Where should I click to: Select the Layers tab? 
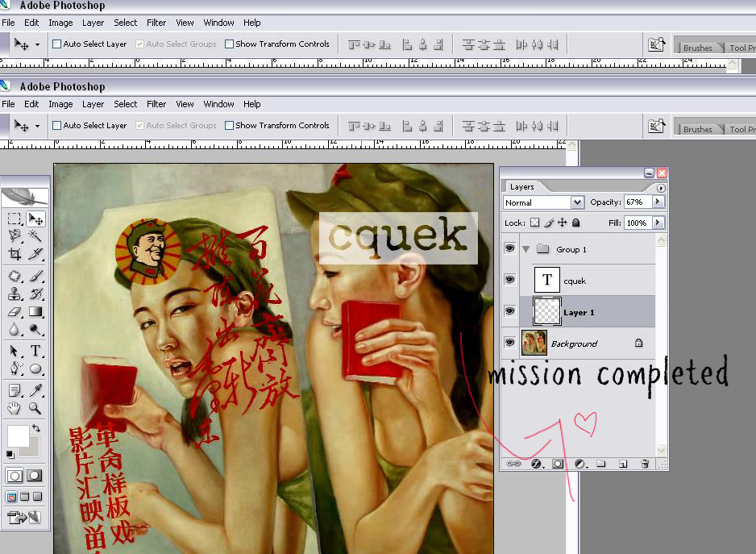point(521,187)
